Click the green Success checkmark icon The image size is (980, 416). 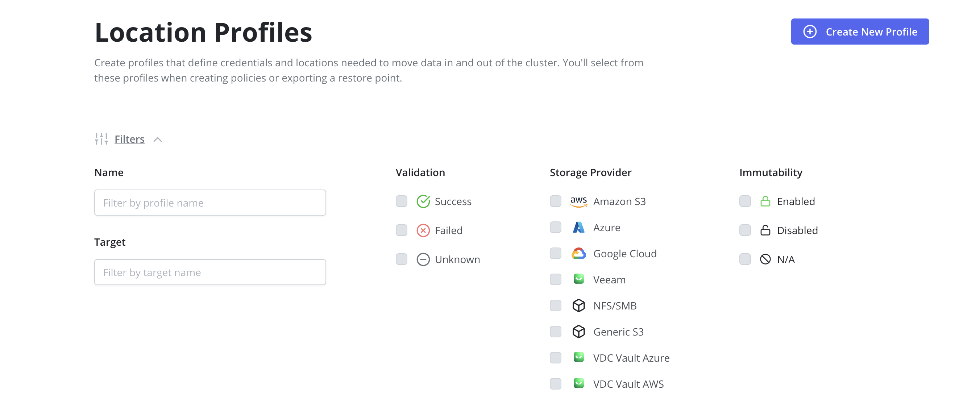tap(423, 201)
